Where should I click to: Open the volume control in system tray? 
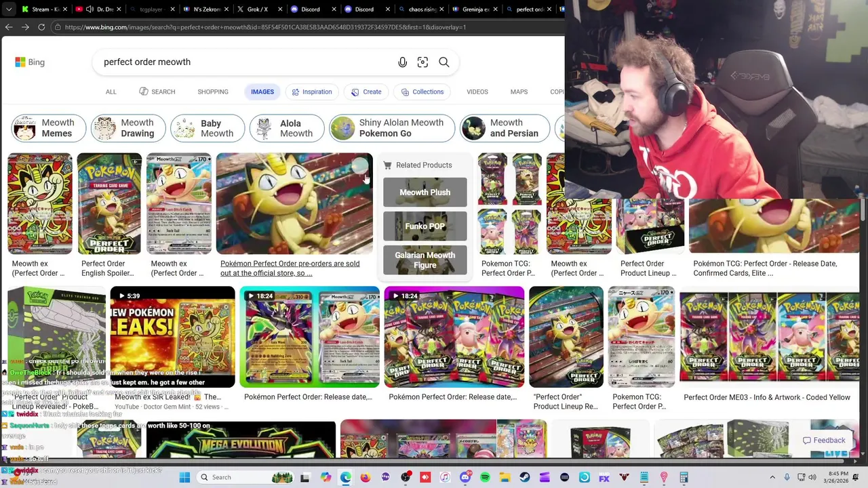pos(814,477)
